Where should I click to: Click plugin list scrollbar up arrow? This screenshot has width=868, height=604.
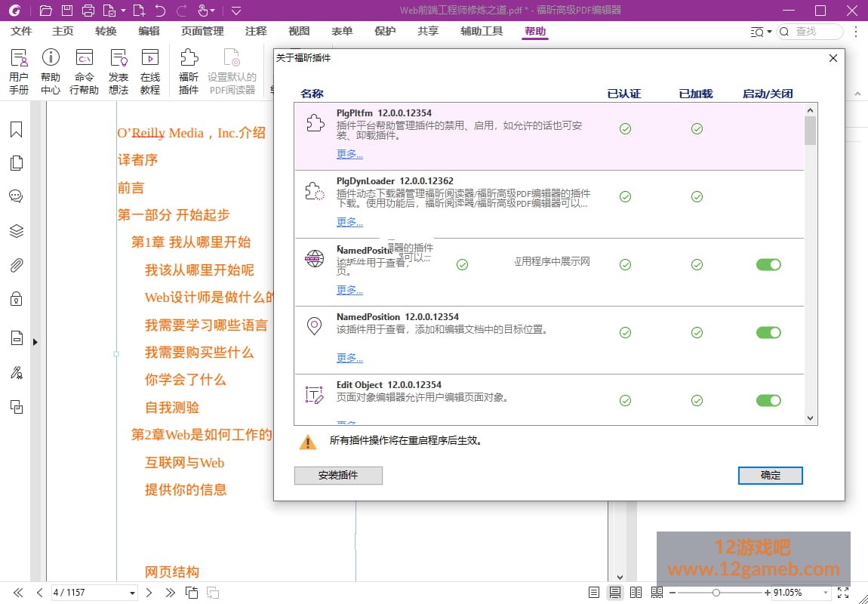click(810, 111)
